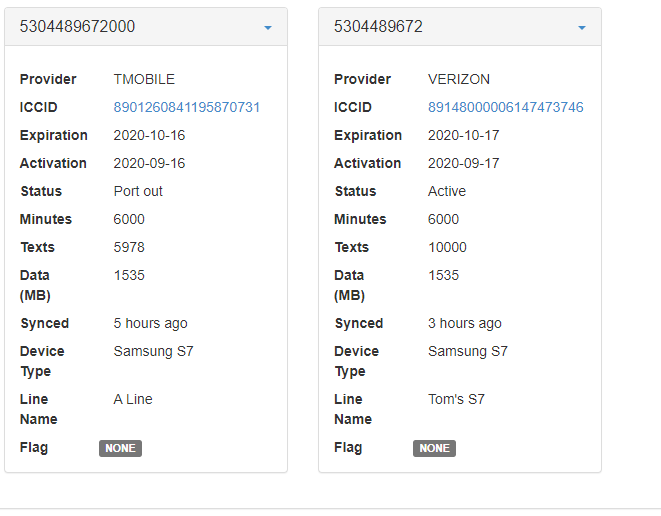Click texts value 5978
Screen dimensions: 661x516
[129, 247]
